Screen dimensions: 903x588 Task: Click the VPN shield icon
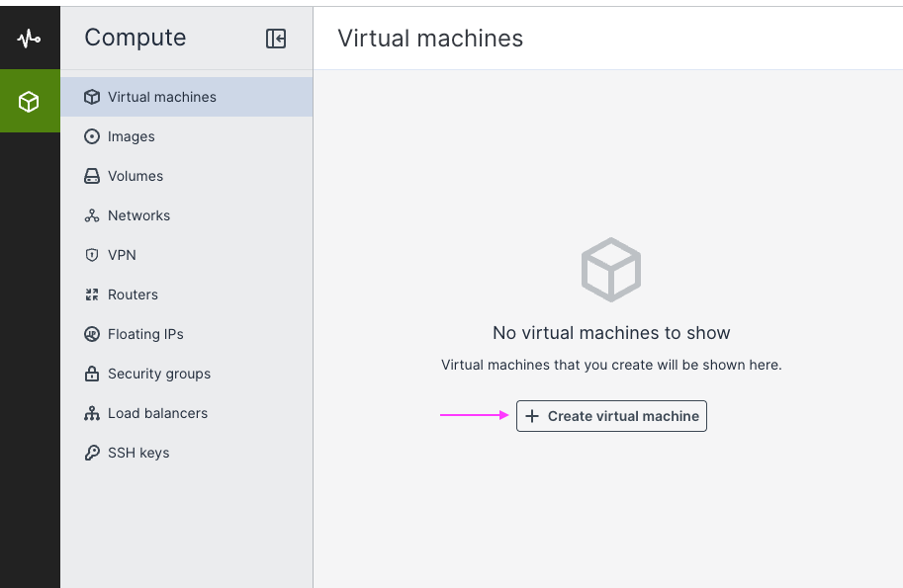tap(92, 255)
